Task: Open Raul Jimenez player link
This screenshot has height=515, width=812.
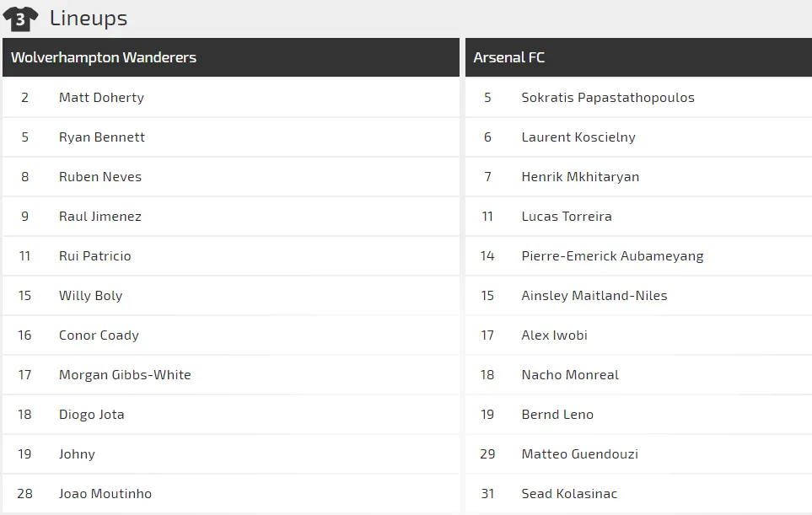Action: [100, 217]
